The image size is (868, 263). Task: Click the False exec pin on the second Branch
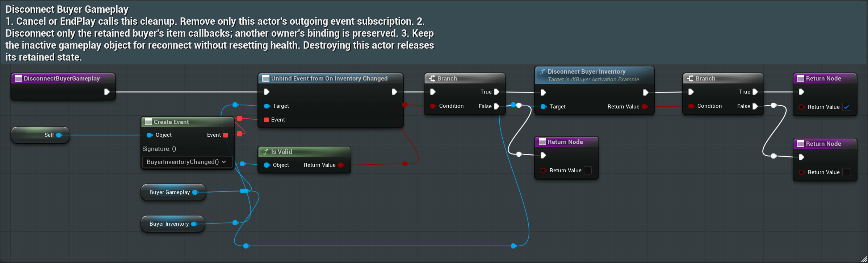[x=755, y=106]
